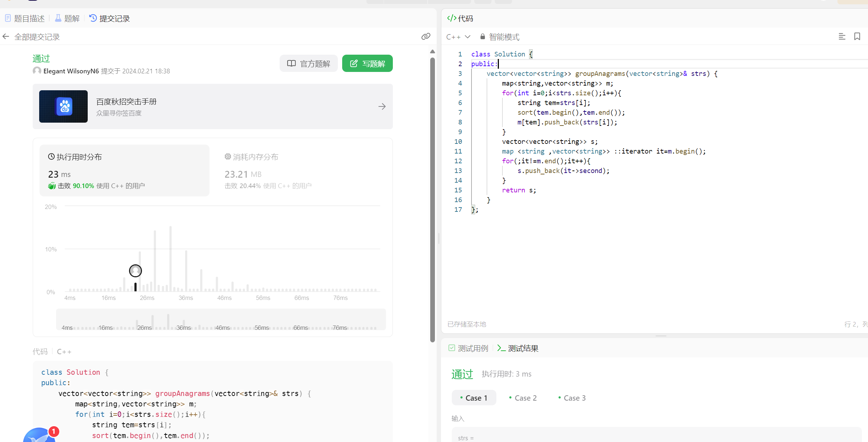Click the back arrow beside 全部提交记录
868x442 pixels.
(x=6, y=37)
